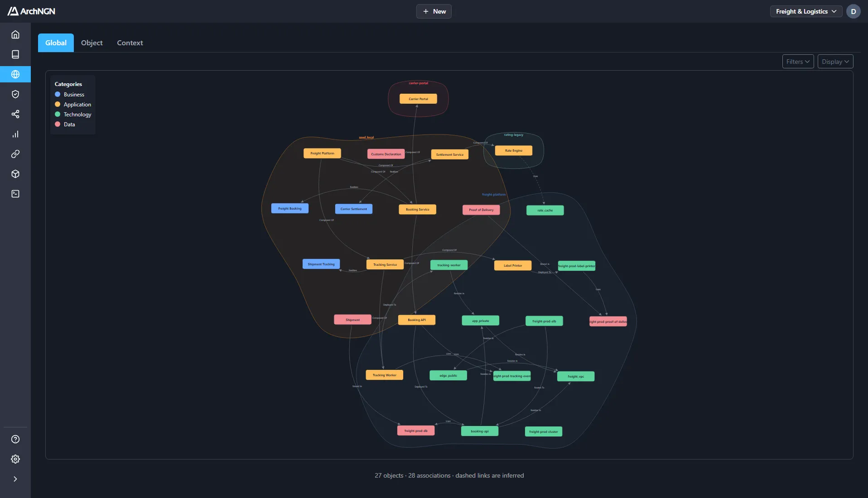Select the Settlement Service node
The width and height of the screenshot is (868, 498).
click(450, 154)
